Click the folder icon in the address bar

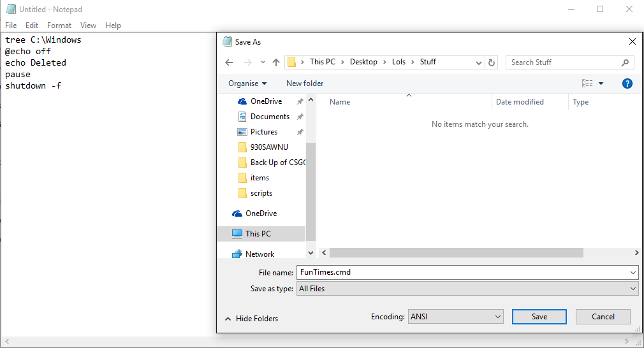click(x=291, y=62)
